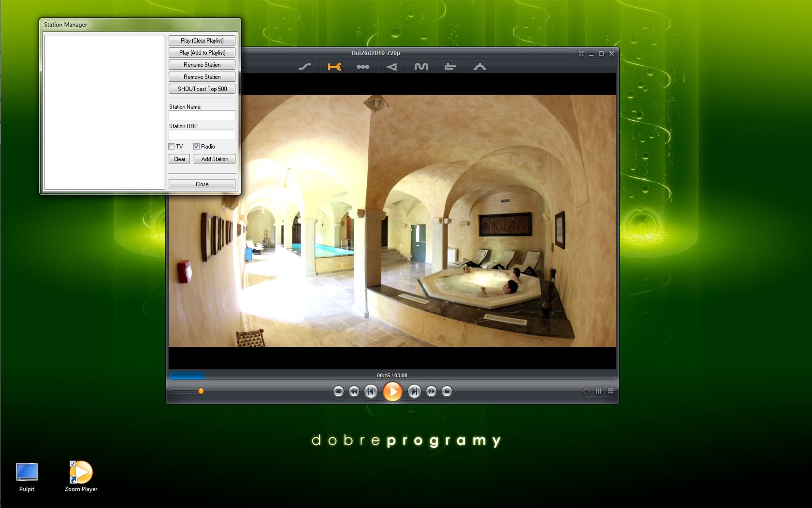Image resolution: width=812 pixels, height=508 pixels.
Task: Click the Pulpit desktop icon
Action: 27,477
